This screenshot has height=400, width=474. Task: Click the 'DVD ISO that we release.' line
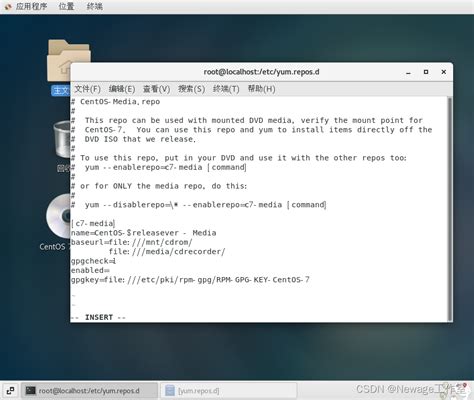pyautogui.click(x=140, y=139)
